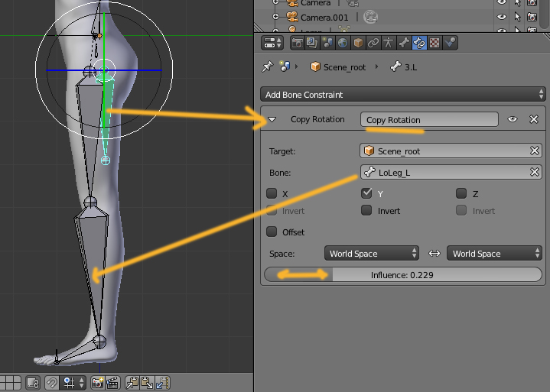
Task: Enable the X axis checkbox
Action: [x=272, y=194]
